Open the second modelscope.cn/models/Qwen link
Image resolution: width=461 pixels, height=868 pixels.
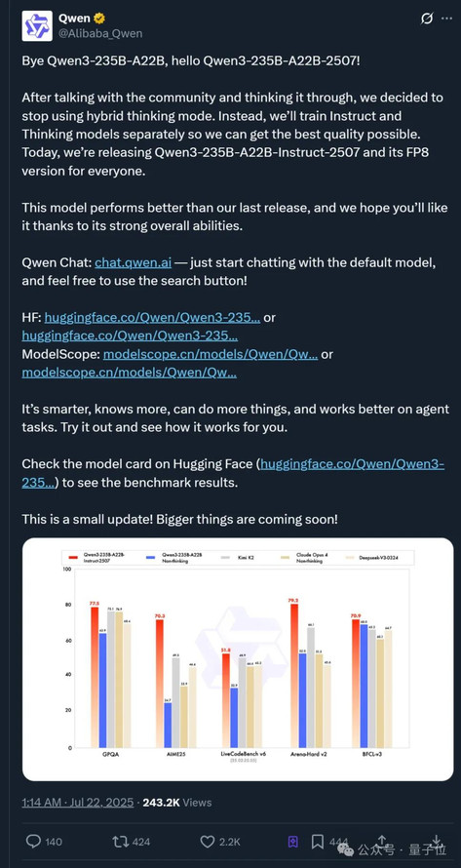coord(130,373)
